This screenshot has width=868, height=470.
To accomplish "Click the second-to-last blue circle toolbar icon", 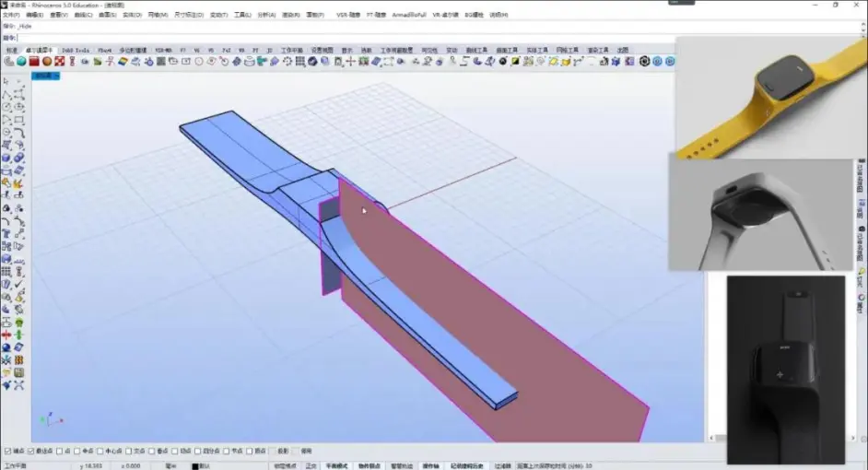I will tap(657, 62).
